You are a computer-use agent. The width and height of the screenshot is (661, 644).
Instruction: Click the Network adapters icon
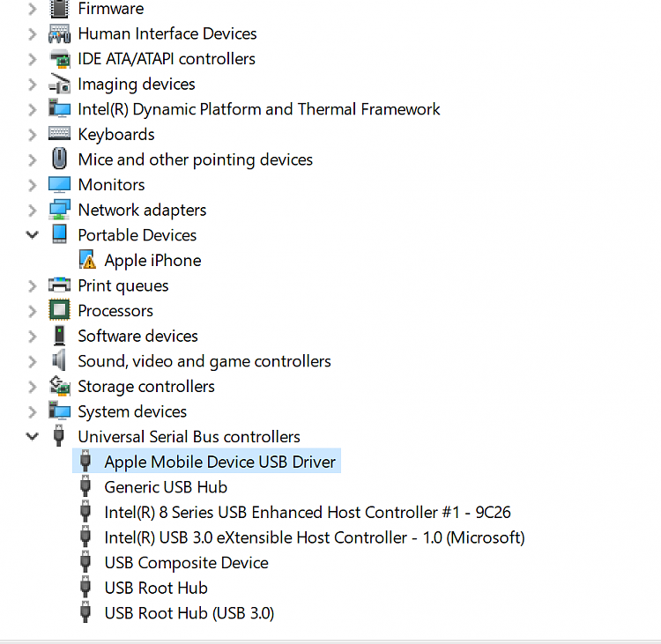point(59,211)
